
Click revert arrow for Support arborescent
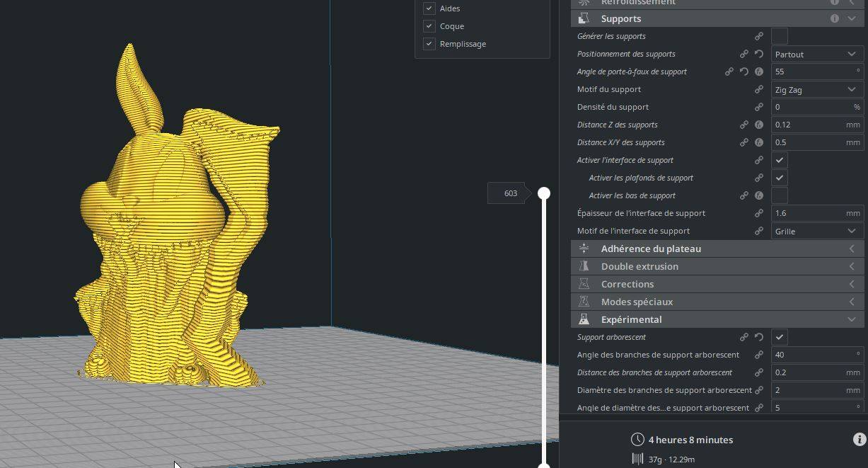[x=759, y=337]
